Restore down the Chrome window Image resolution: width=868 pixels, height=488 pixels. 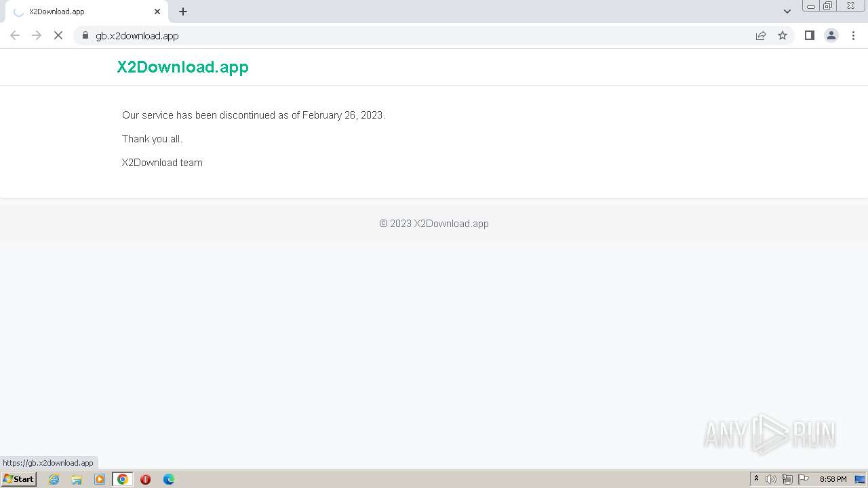tap(828, 6)
